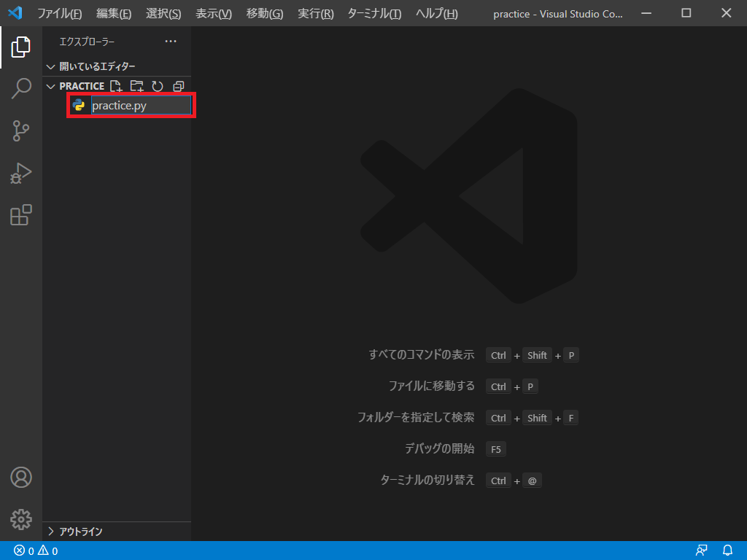Click the New File icon in PRACTICE header

click(116, 86)
